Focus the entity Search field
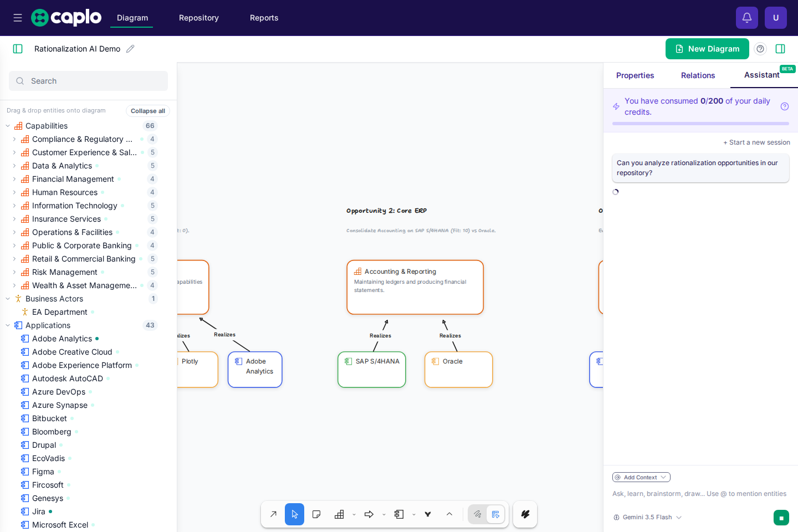 pos(88,81)
